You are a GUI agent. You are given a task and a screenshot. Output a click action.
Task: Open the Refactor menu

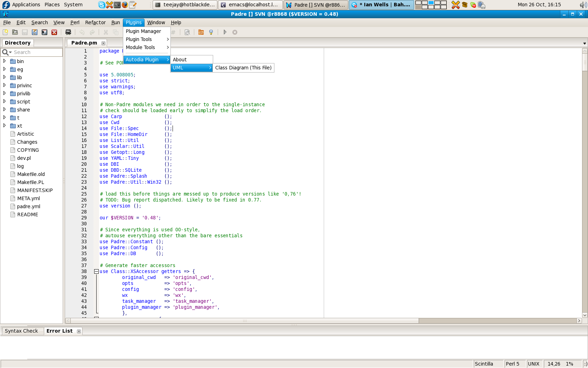95,22
